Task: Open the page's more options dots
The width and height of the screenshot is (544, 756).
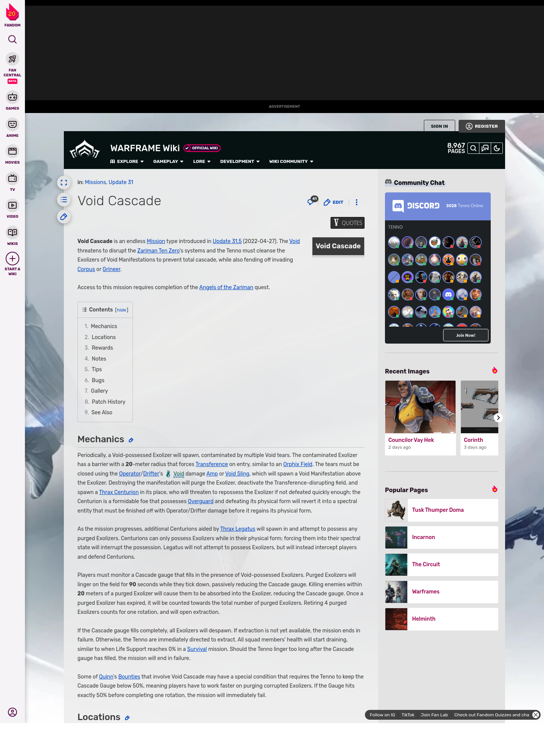Action: (x=357, y=202)
